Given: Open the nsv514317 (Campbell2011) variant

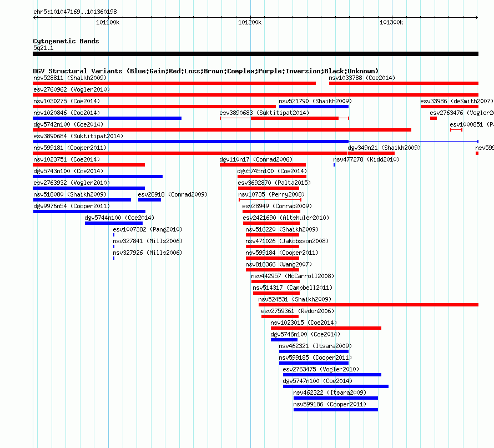Looking at the screenshot, I should pos(276,293).
